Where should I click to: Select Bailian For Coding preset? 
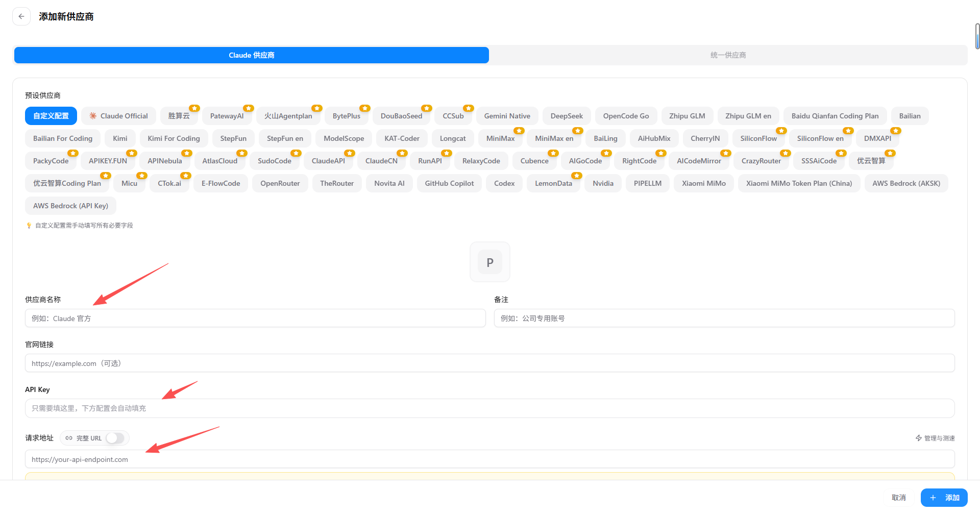pyautogui.click(x=63, y=138)
